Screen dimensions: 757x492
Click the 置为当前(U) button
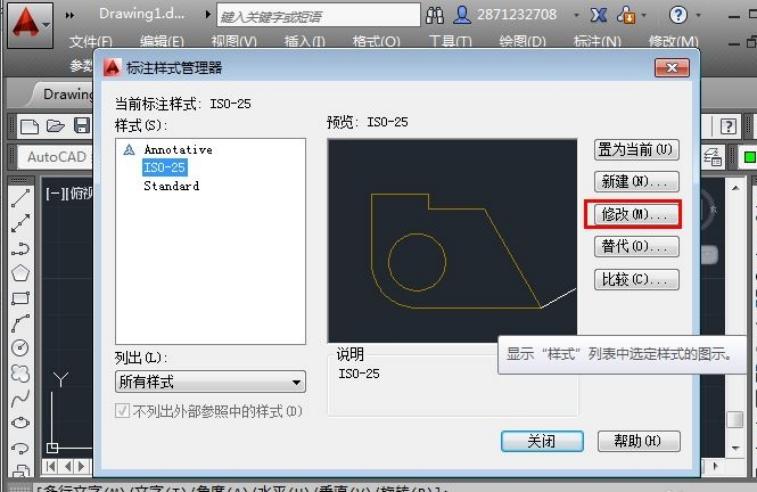pos(636,150)
